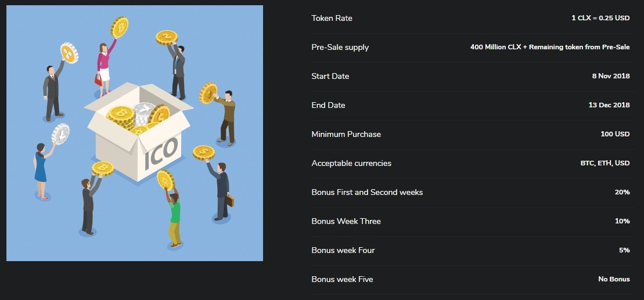
Task: Click the dollar coin held by man with briefcase
Action: pyautogui.click(x=204, y=153)
